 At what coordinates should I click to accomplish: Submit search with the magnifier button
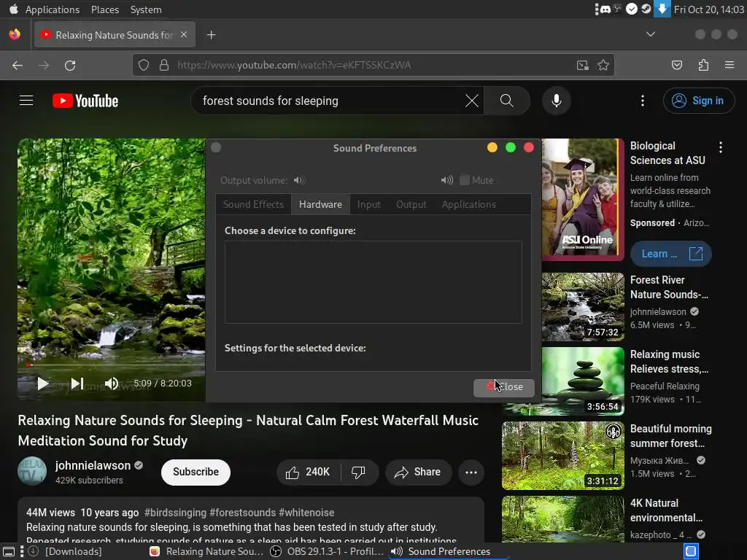pyautogui.click(x=507, y=101)
